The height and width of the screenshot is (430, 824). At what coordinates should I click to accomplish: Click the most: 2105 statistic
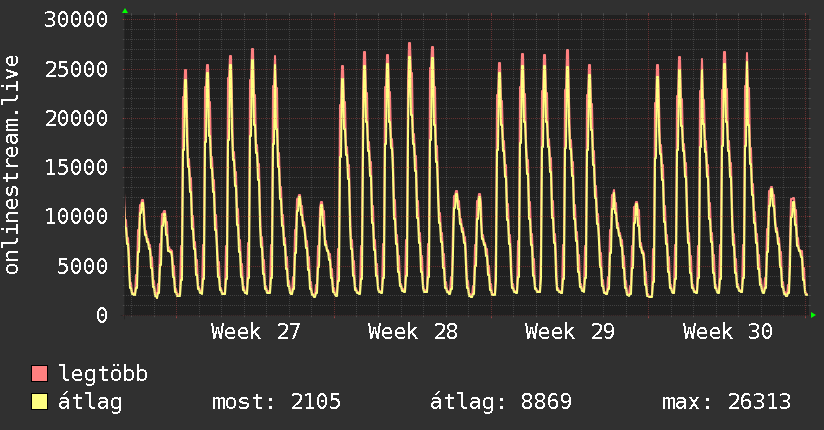click(x=276, y=402)
